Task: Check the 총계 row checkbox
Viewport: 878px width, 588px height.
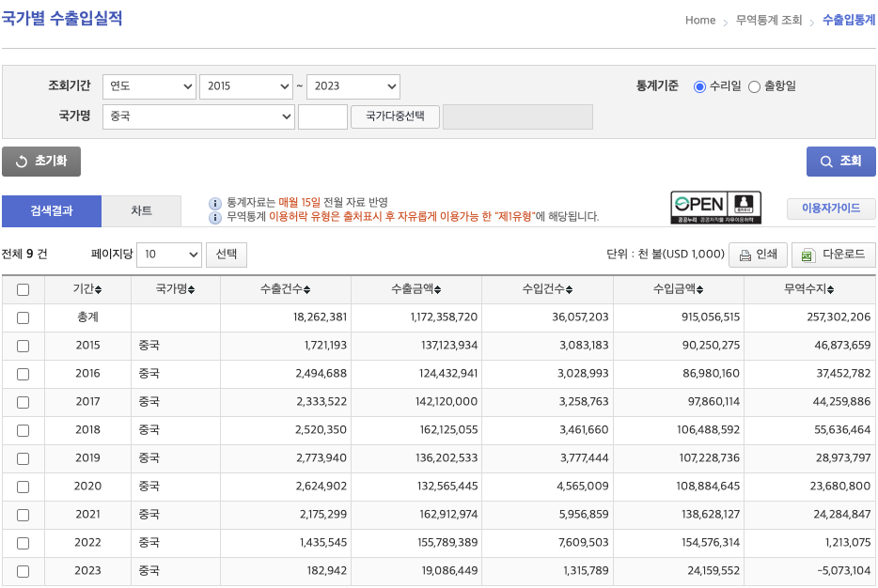Action: pyautogui.click(x=23, y=317)
